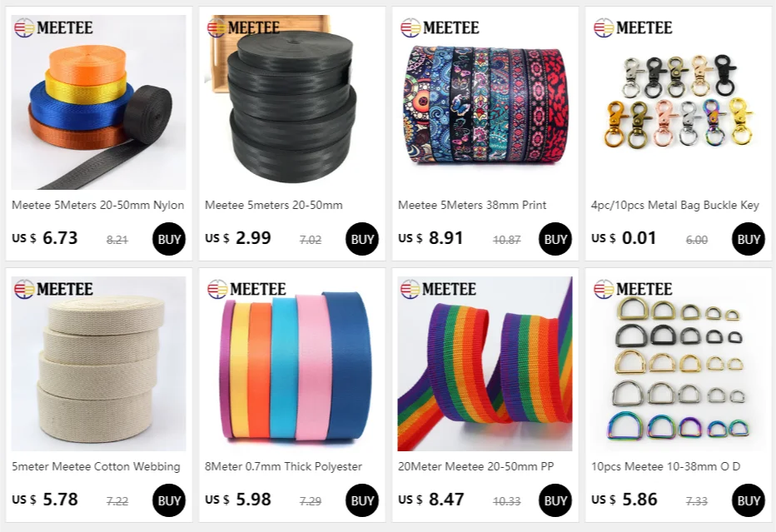Viewport: 776px width, 532px height.
Task: Click BUY for the 0.7mm Thick Polyester
Action: click(x=361, y=500)
